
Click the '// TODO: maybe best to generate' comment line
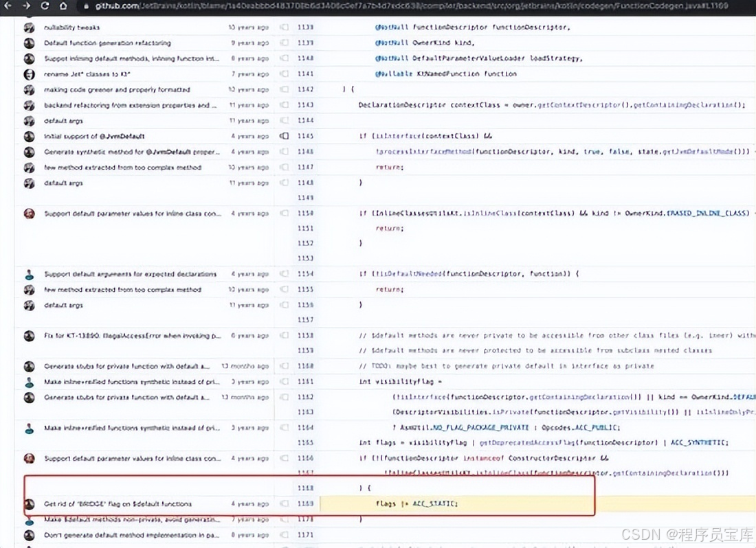[507, 366]
